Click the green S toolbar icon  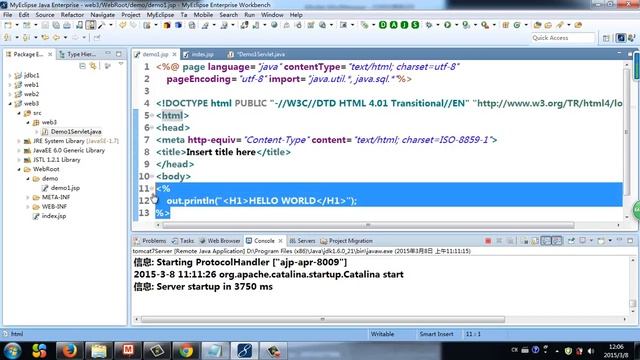(415, 25)
